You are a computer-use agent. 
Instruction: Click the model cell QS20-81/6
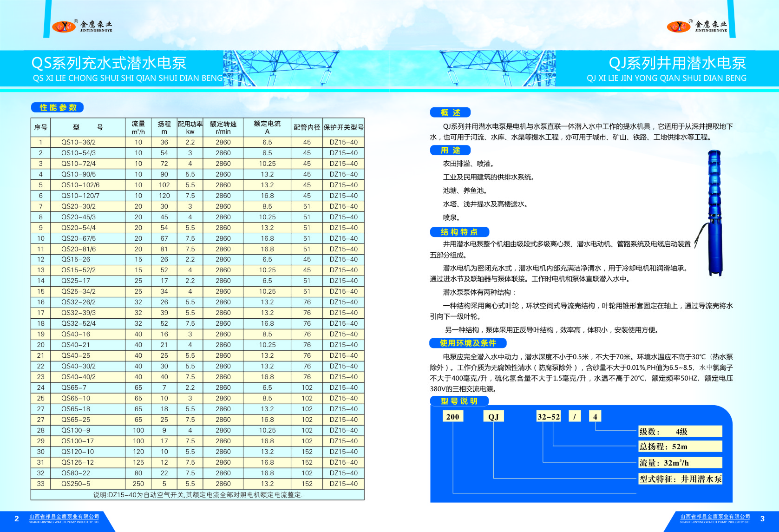tap(88, 249)
